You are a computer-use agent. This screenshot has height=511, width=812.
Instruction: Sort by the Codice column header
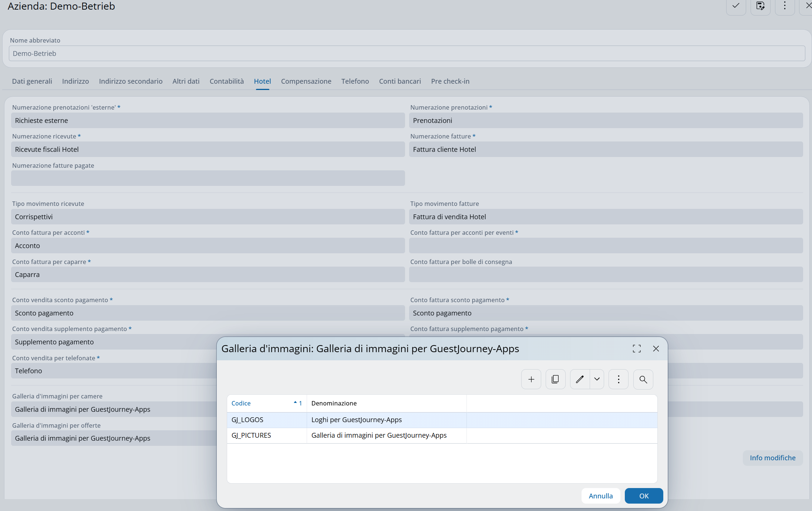(241, 403)
